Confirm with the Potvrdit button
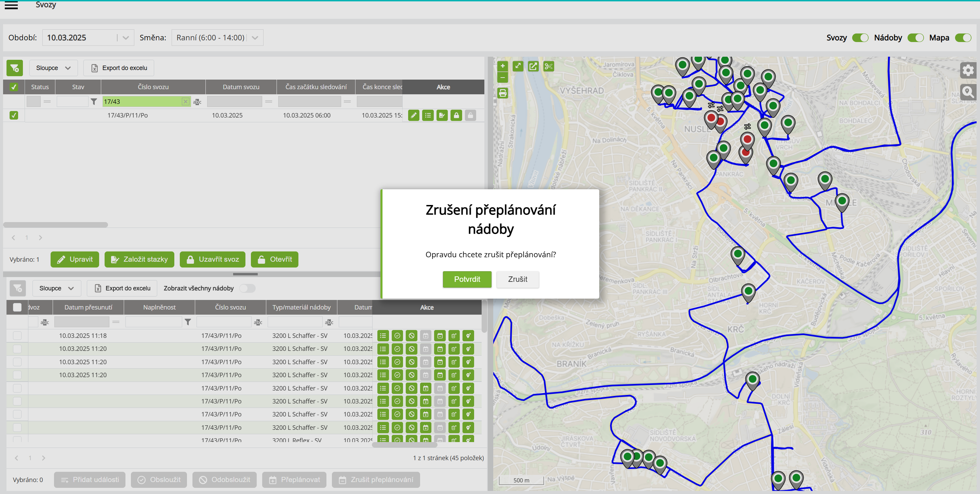The image size is (980, 494). click(467, 279)
